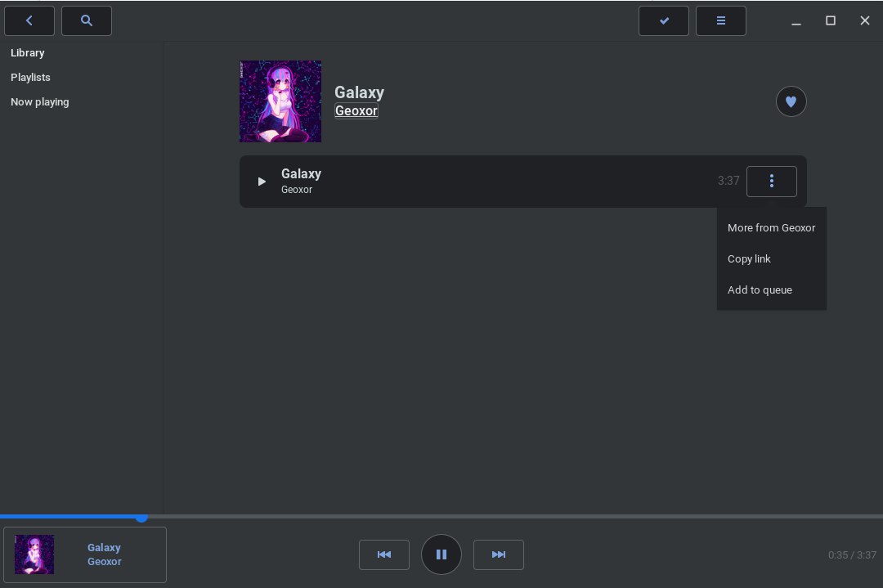This screenshot has width=883, height=588.
Task: Click the Geoxor artist name in the bottom player bar
Action: point(104,562)
